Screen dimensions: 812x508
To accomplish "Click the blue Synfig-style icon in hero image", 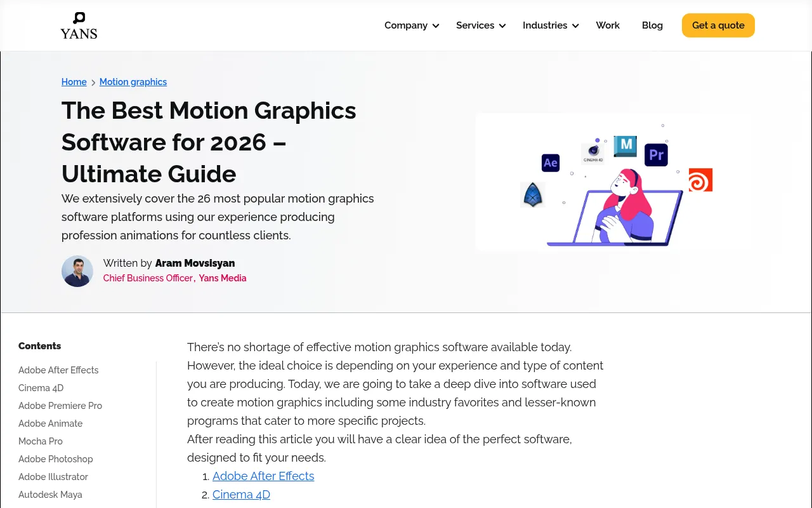I will pyautogui.click(x=533, y=195).
